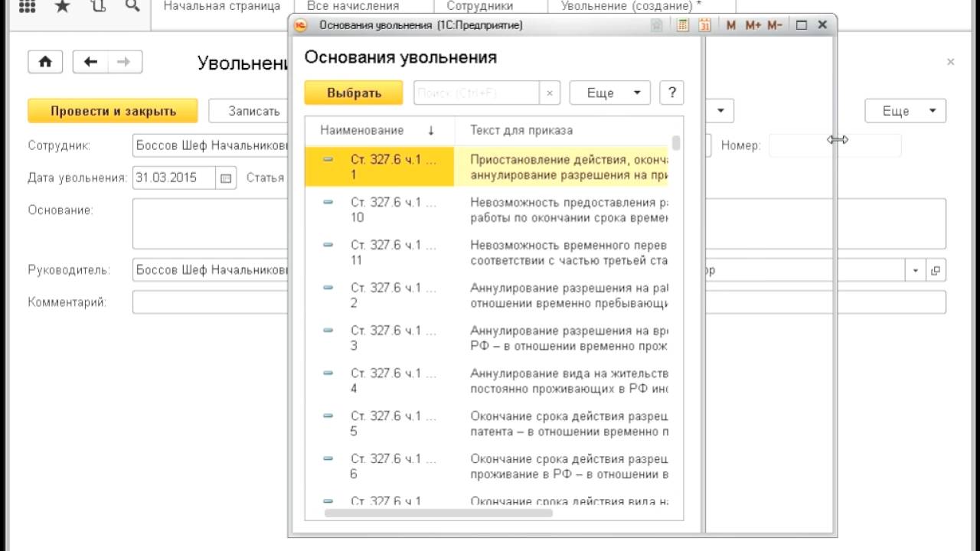The width and height of the screenshot is (980, 551).
Task: Click Провести и закрыть button
Action: tap(113, 111)
